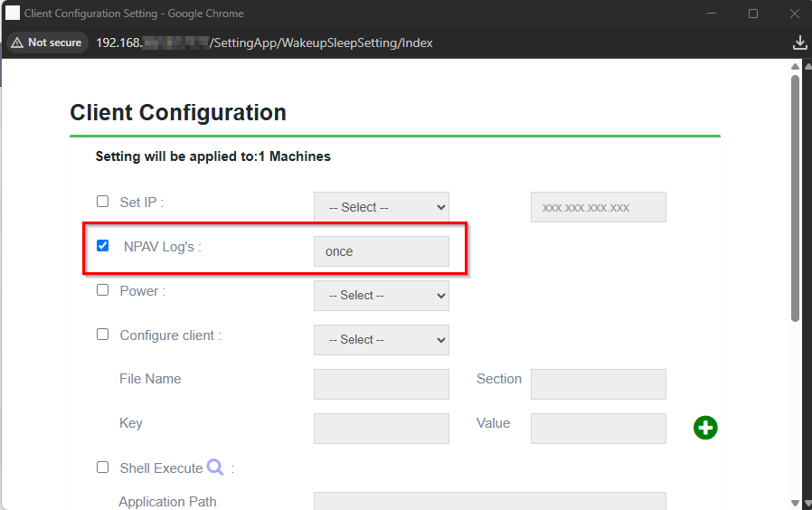Click the Not secure warning badge

pos(45,42)
